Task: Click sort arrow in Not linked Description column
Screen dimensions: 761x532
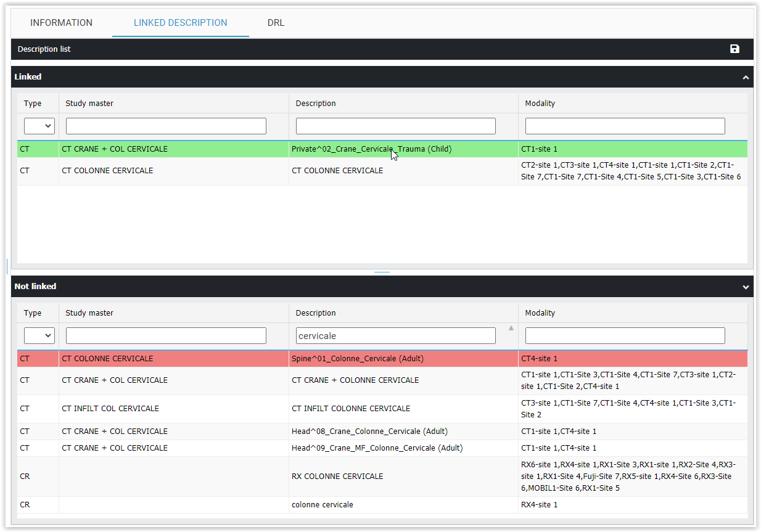Action: (x=511, y=328)
